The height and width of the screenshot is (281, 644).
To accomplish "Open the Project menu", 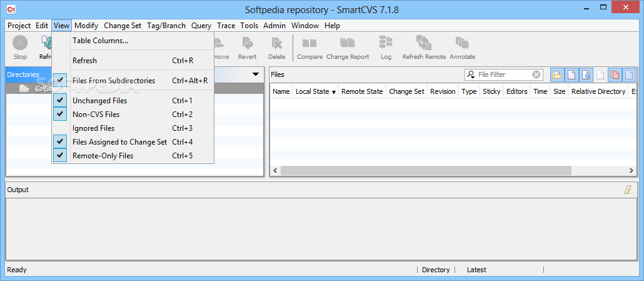I will pyautogui.click(x=19, y=26).
